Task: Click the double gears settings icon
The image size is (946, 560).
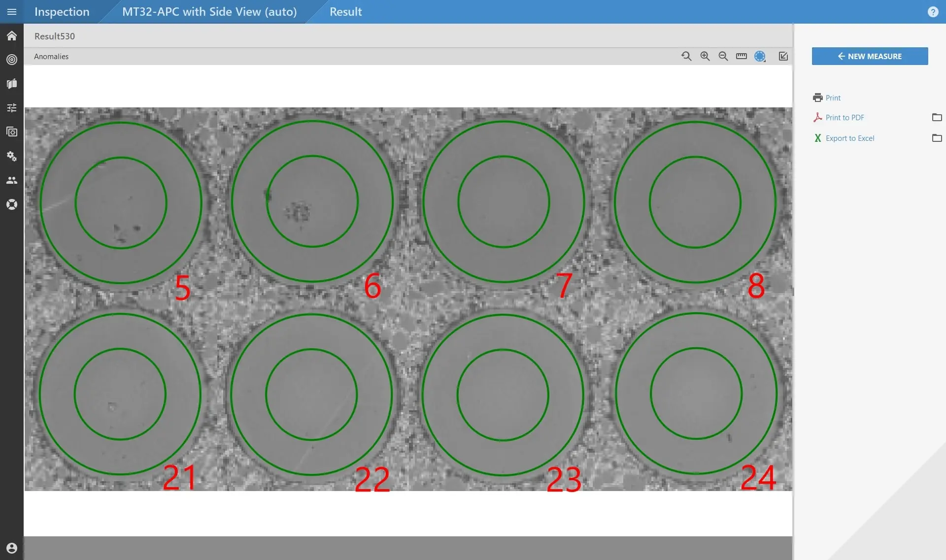Action: pyautogui.click(x=12, y=156)
